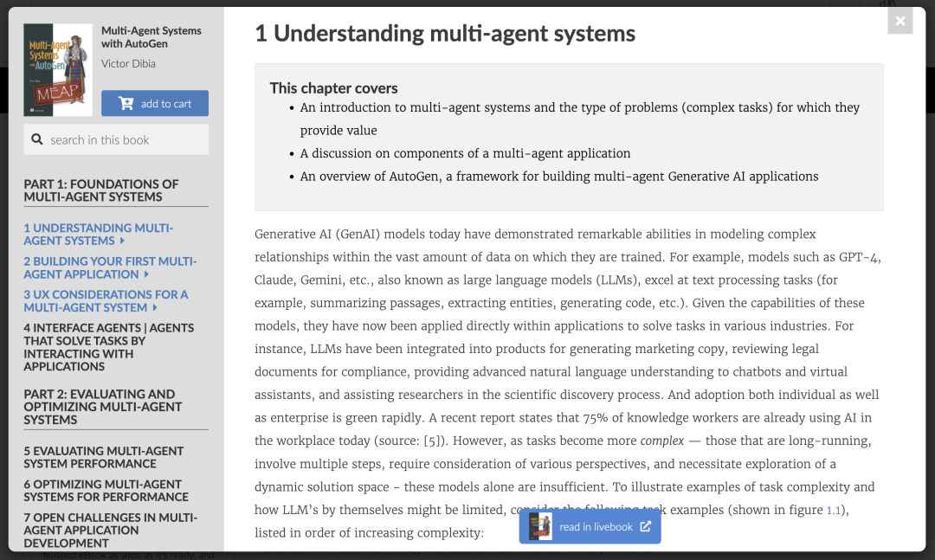
Task: Click the book title Multi-Agent Systems with AutoGen
Action: coord(151,37)
